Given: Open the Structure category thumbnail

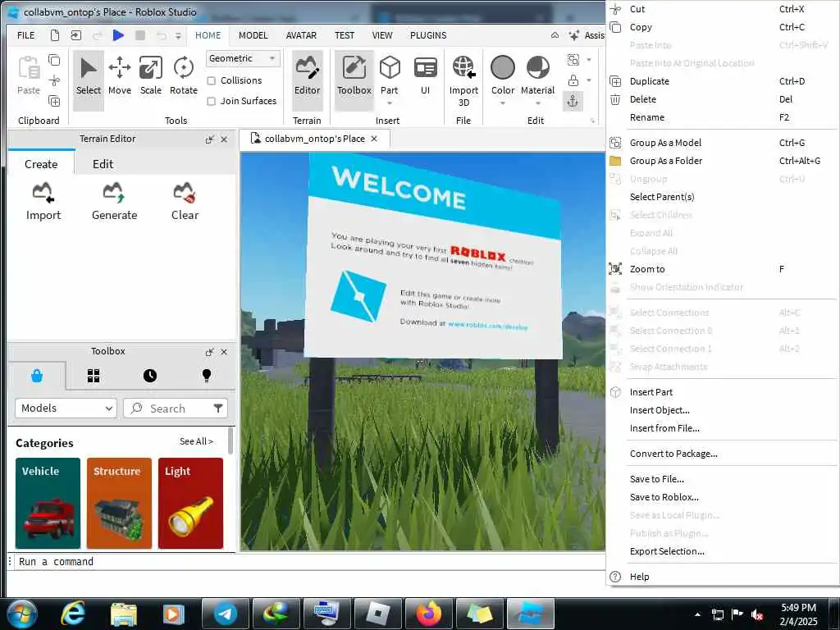Looking at the screenshot, I should click(119, 503).
